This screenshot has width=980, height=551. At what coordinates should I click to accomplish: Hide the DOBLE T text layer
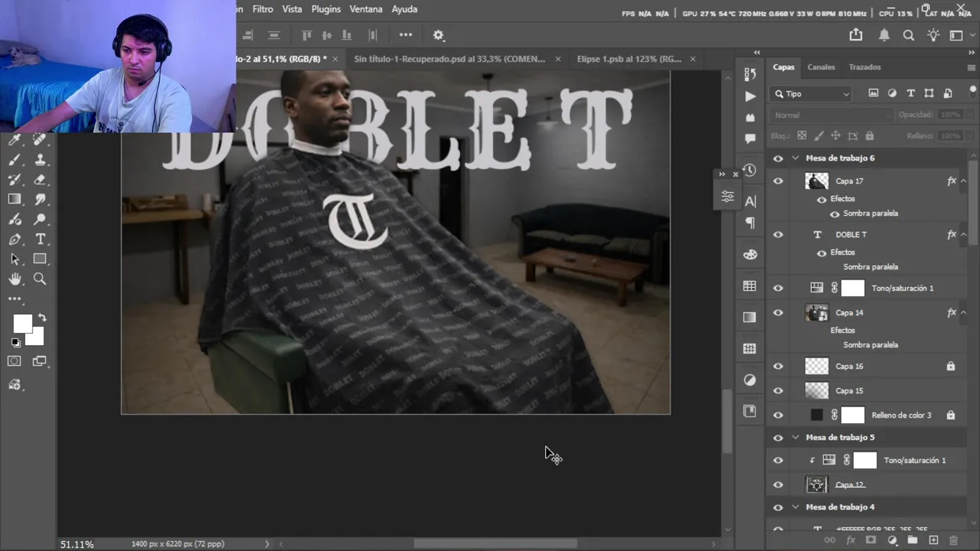pos(778,235)
